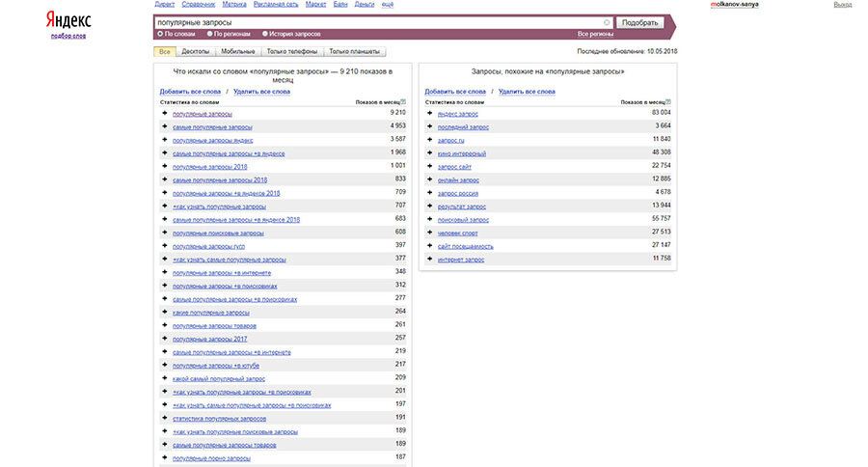Click plus beside 'популярные поисковые запросы'
868x467 pixels.
164,233
